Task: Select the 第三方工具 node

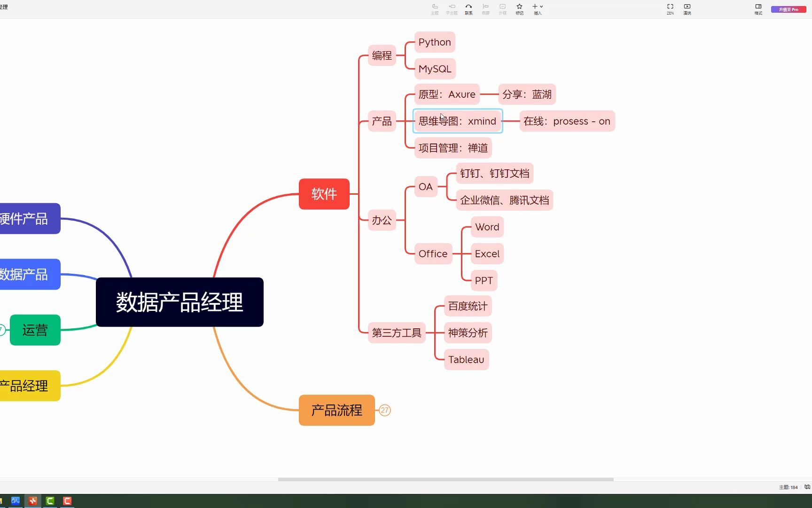Action: click(397, 333)
